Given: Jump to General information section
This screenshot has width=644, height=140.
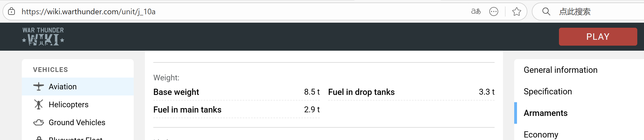Looking at the screenshot, I should coord(560,70).
